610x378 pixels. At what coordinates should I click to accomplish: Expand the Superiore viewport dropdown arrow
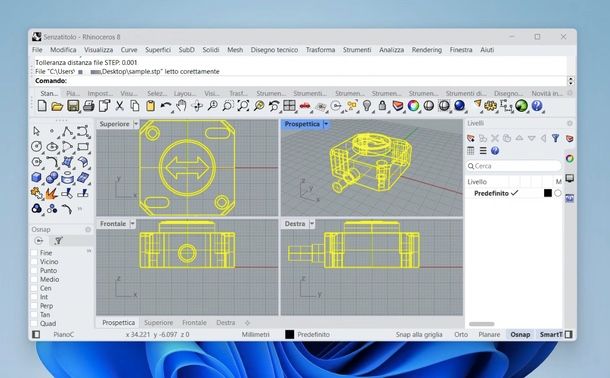tap(136, 124)
